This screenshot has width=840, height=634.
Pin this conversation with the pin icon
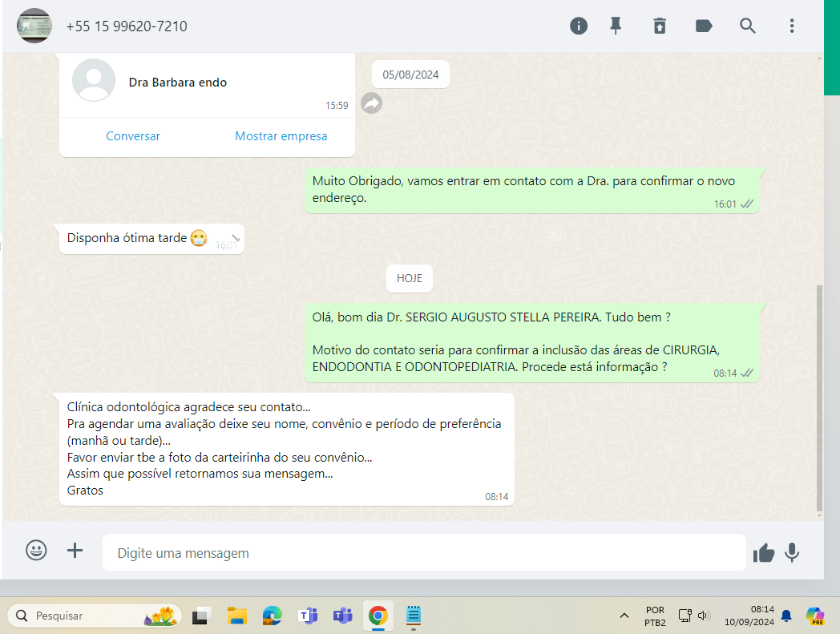pos(616,26)
